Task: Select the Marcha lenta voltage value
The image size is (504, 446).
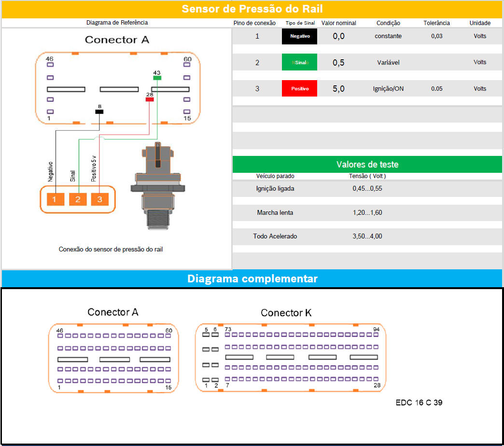Action: point(367,212)
